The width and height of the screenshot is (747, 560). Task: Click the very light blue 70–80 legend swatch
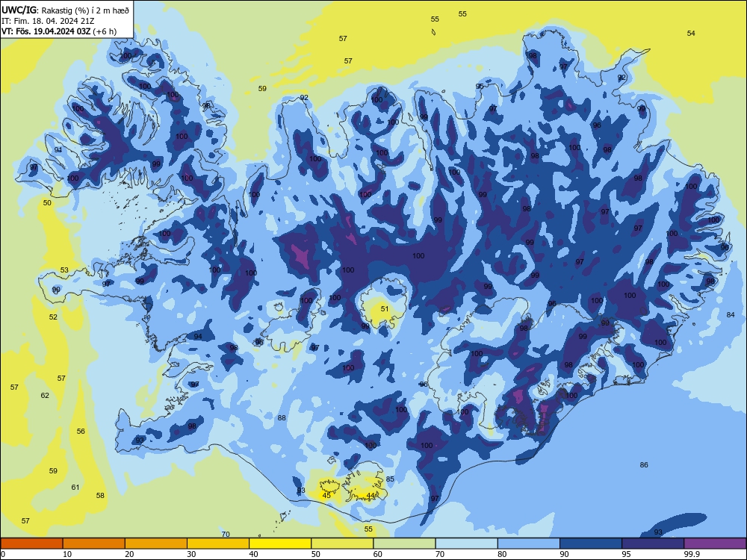[x=466, y=544]
